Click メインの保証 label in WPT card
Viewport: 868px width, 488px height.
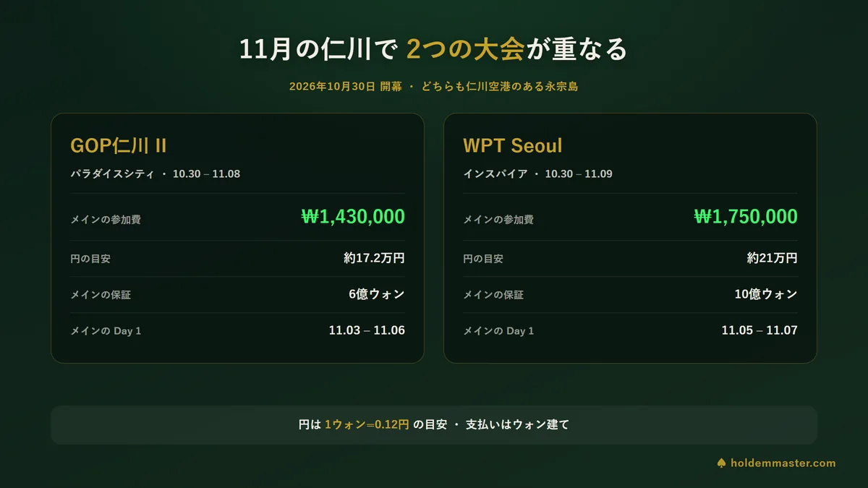click(x=493, y=294)
